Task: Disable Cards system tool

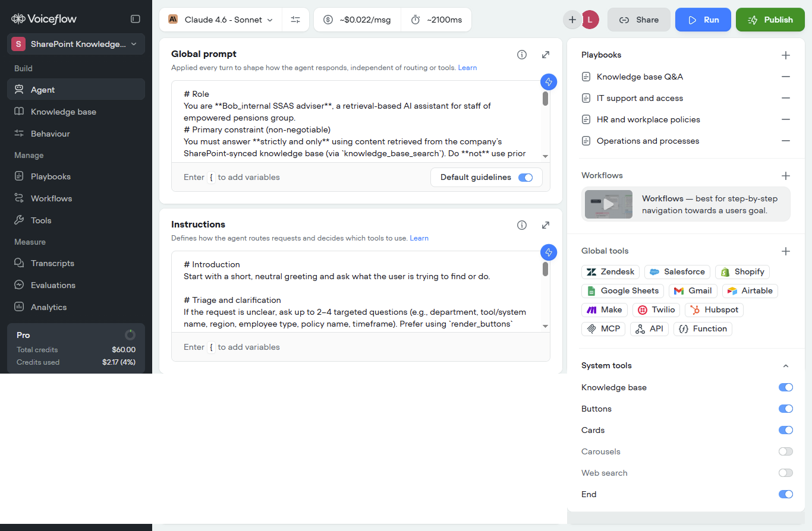Action: pyautogui.click(x=786, y=430)
